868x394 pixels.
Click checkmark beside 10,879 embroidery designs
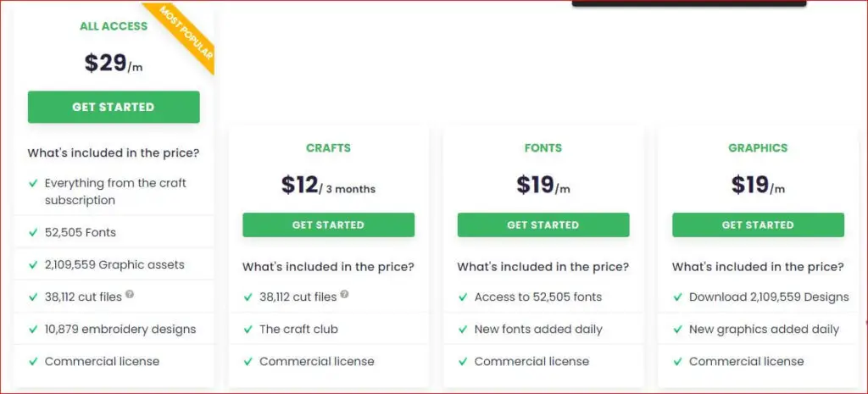pos(33,330)
